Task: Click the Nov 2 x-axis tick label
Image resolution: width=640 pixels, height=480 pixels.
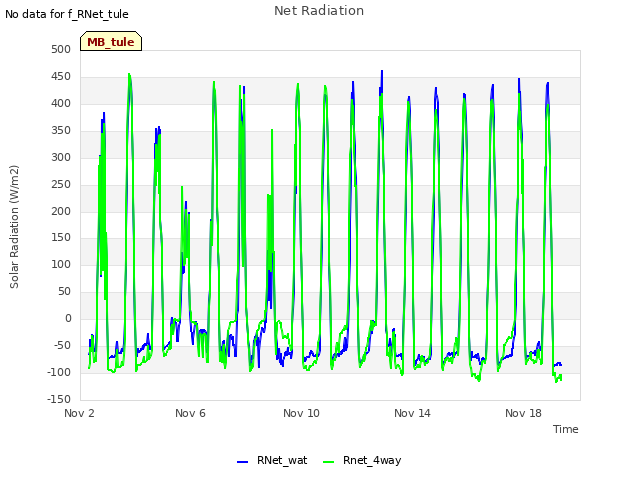Action: point(79,413)
